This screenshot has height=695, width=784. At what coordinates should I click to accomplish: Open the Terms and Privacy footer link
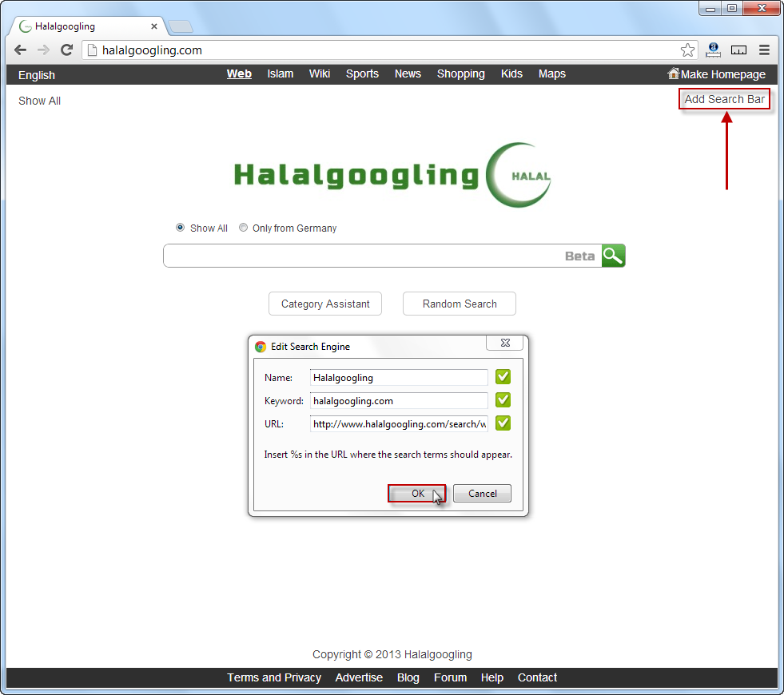(x=274, y=677)
